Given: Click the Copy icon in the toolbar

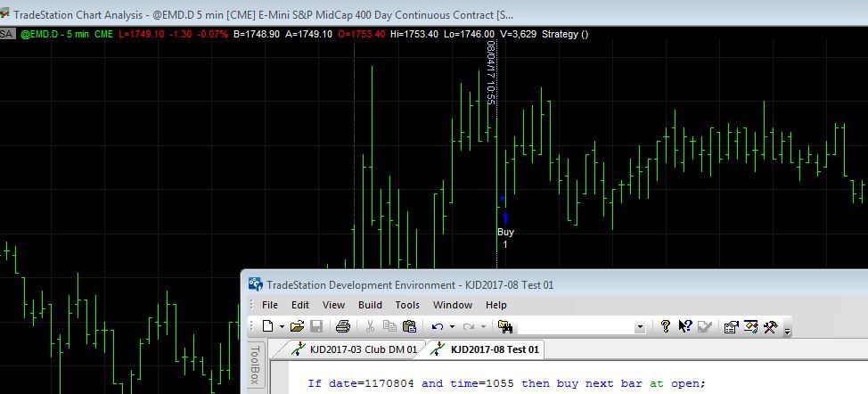Looking at the screenshot, I should tap(389, 326).
